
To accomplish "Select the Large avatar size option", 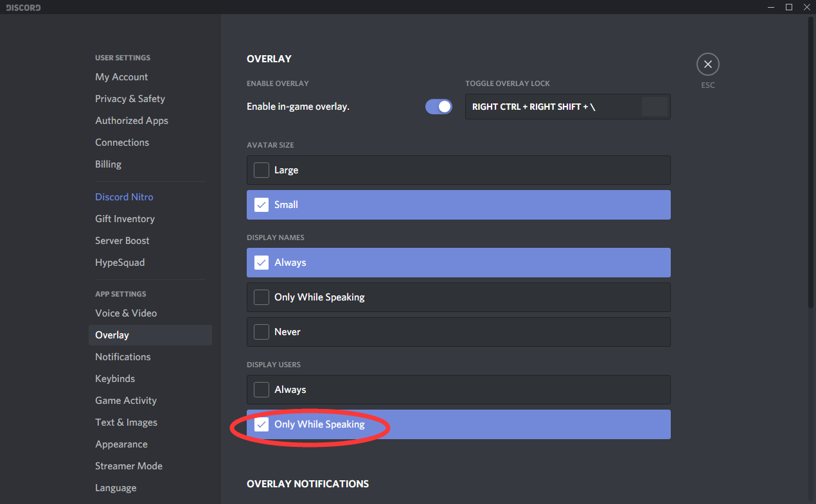I will tap(459, 170).
